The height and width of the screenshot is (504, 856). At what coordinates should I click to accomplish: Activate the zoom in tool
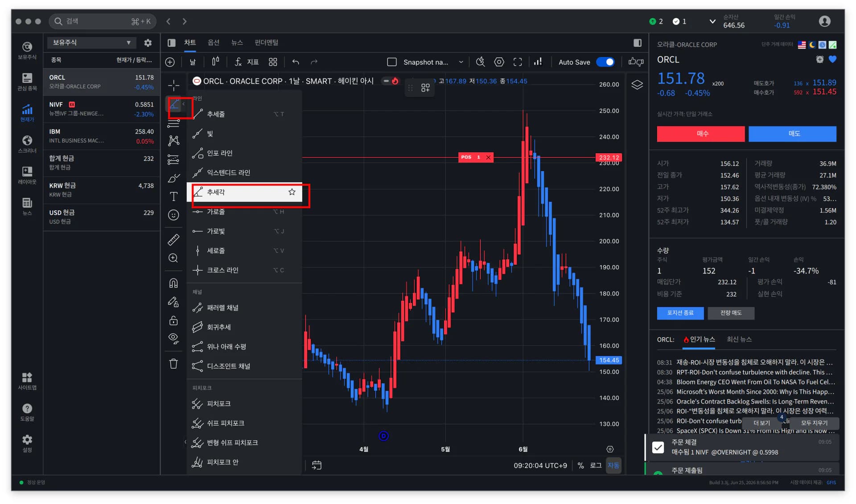coord(173,258)
